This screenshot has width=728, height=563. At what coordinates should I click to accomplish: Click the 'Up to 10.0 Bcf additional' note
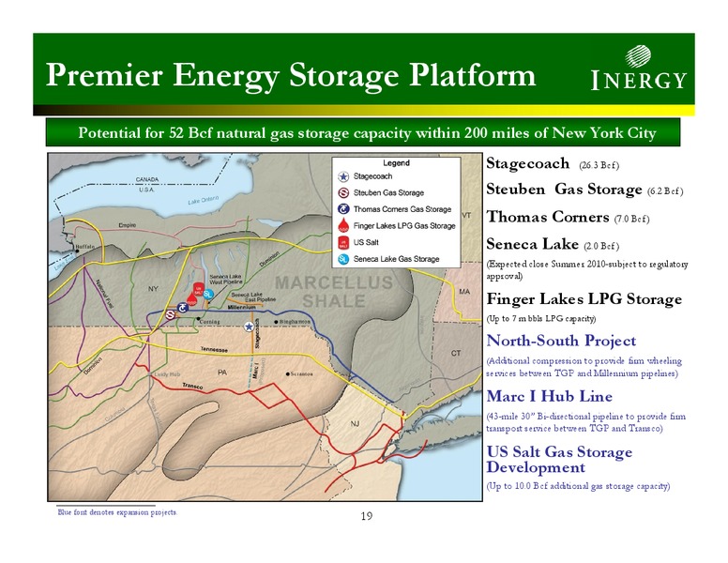pos(578,486)
